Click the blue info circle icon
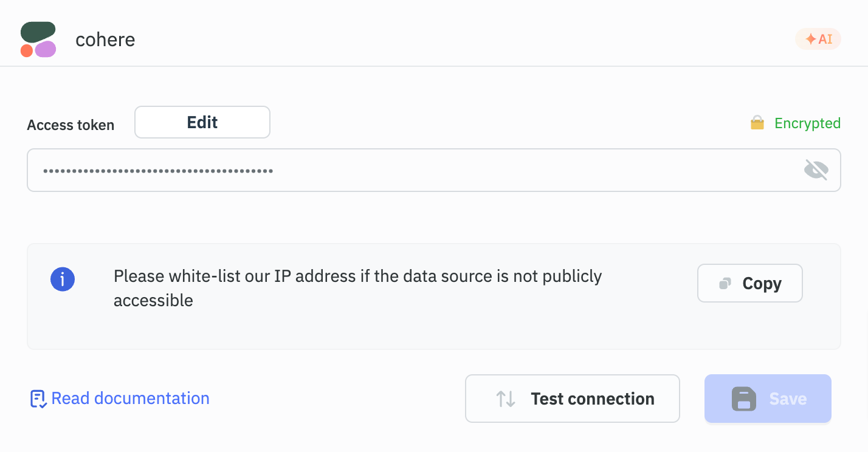868x452 pixels. pyautogui.click(x=63, y=279)
